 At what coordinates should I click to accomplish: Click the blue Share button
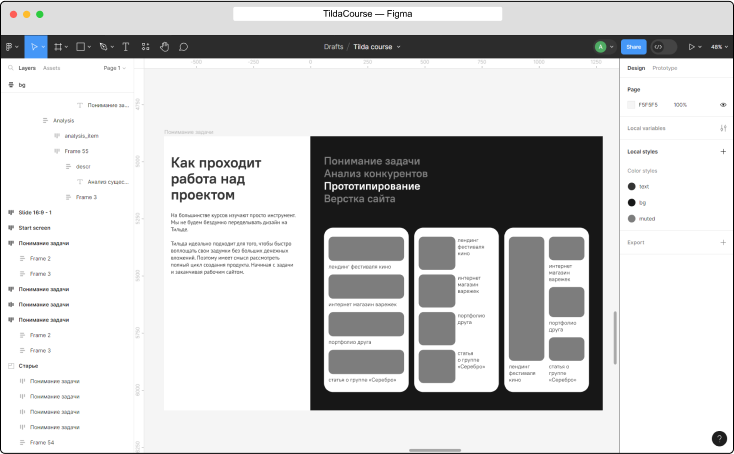click(632, 47)
